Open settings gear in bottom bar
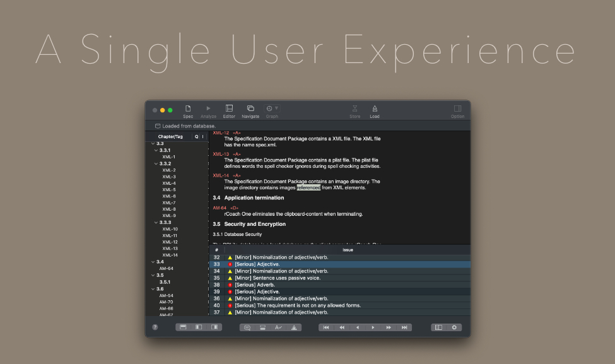 point(454,327)
